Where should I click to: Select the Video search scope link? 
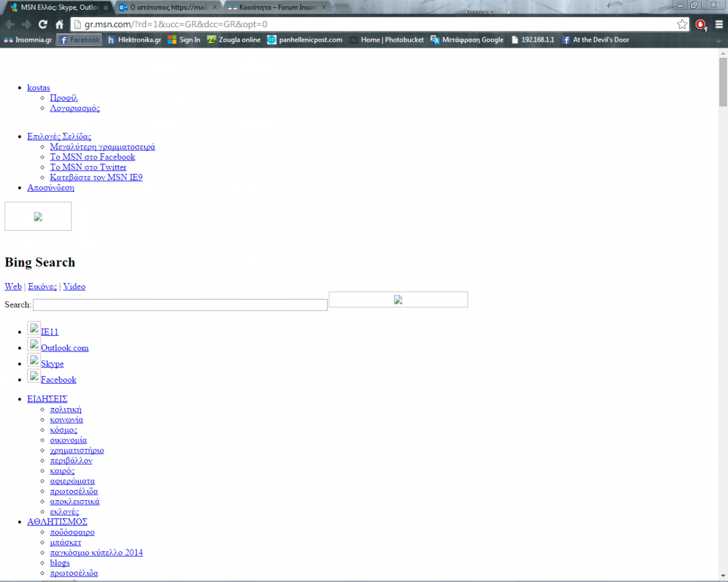point(75,287)
